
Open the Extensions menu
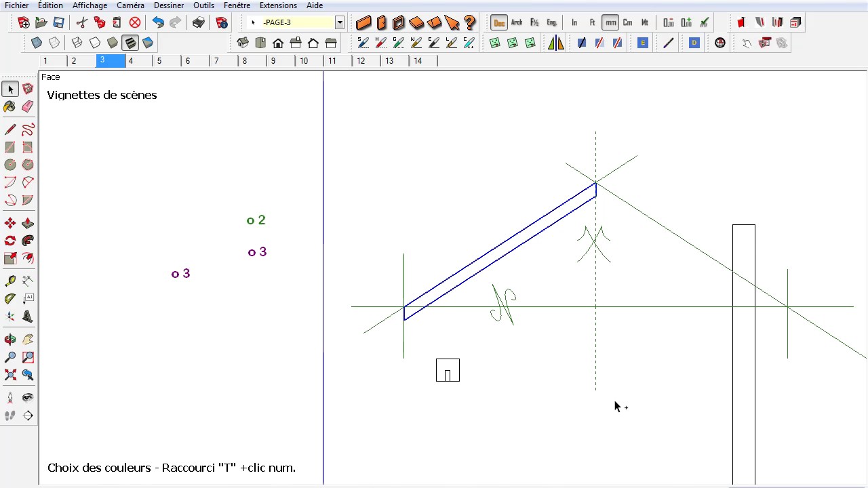click(x=278, y=5)
